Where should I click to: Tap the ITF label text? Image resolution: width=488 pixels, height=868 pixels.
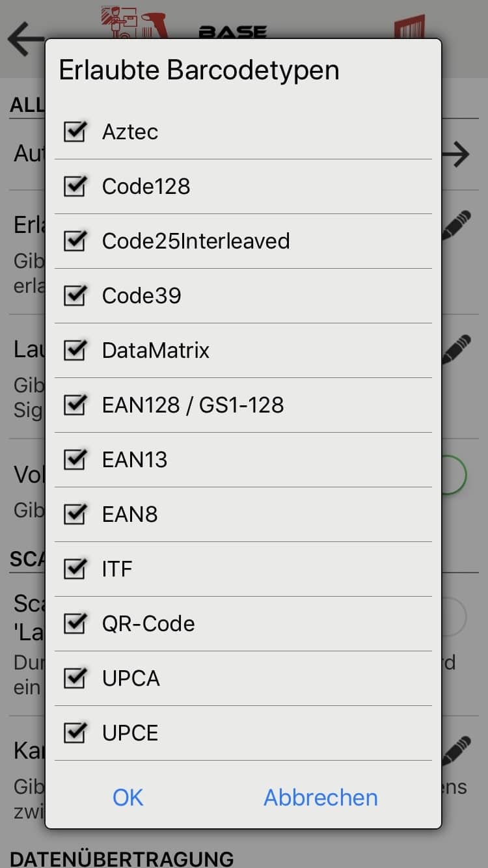pyautogui.click(x=117, y=569)
